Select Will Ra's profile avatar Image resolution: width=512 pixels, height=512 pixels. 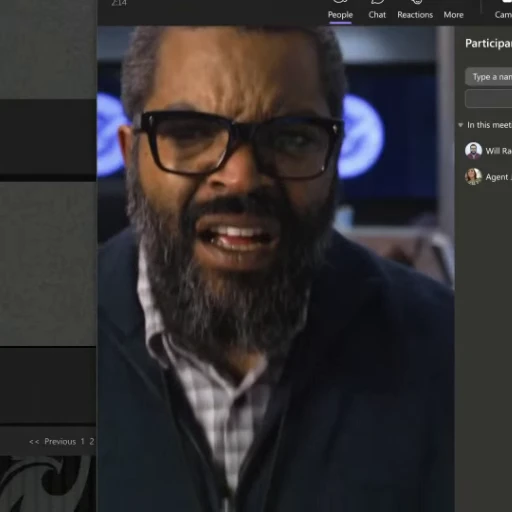pos(473,151)
